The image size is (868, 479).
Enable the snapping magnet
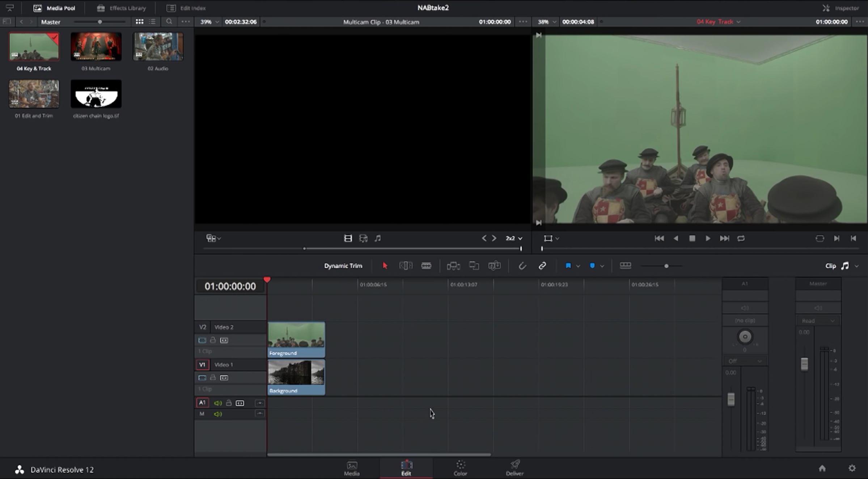point(522,265)
